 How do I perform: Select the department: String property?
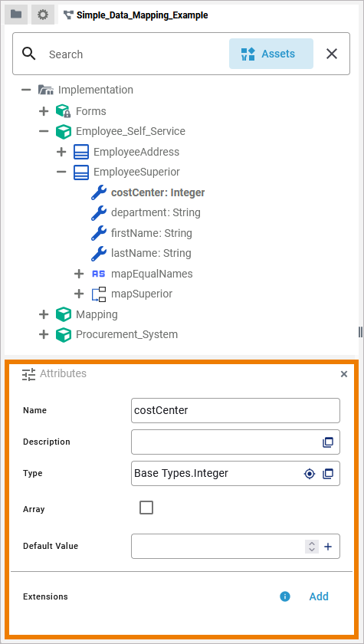tap(156, 213)
